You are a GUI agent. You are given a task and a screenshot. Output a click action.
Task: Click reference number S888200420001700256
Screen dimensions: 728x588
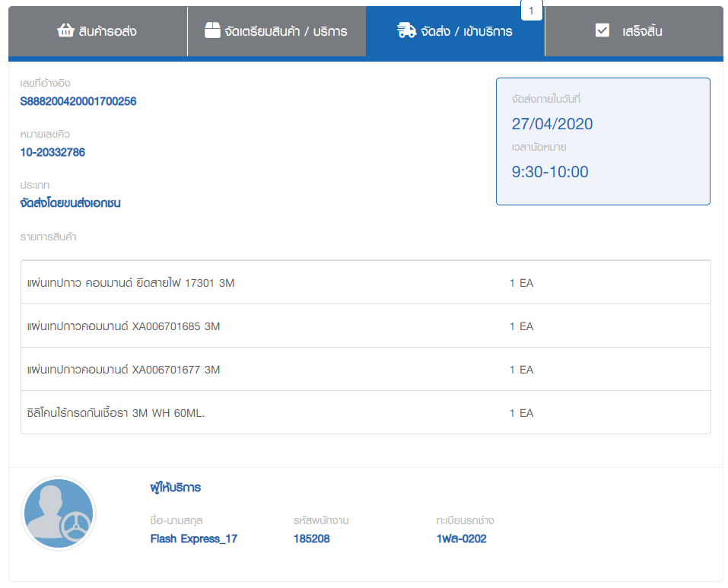click(x=78, y=101)
